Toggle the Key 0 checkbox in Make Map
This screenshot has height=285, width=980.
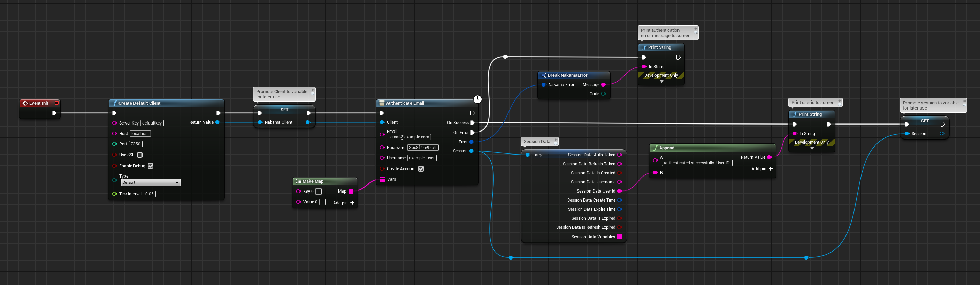tap(319, 191)
